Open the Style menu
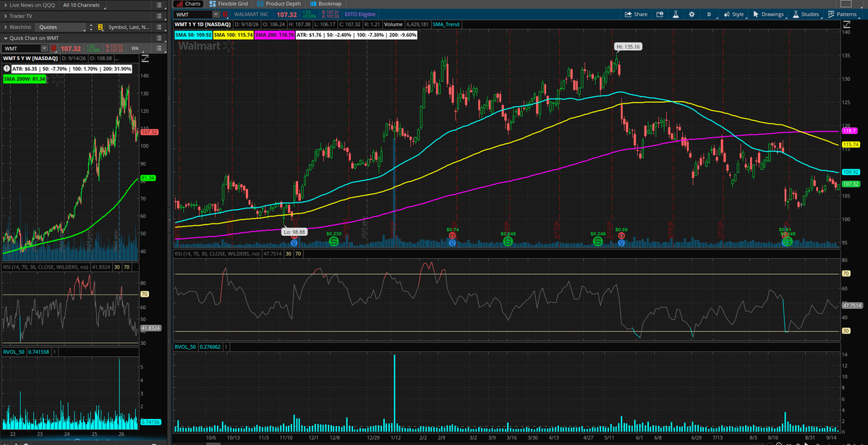Viewport: 868px width, 445px height. [733, 14]
